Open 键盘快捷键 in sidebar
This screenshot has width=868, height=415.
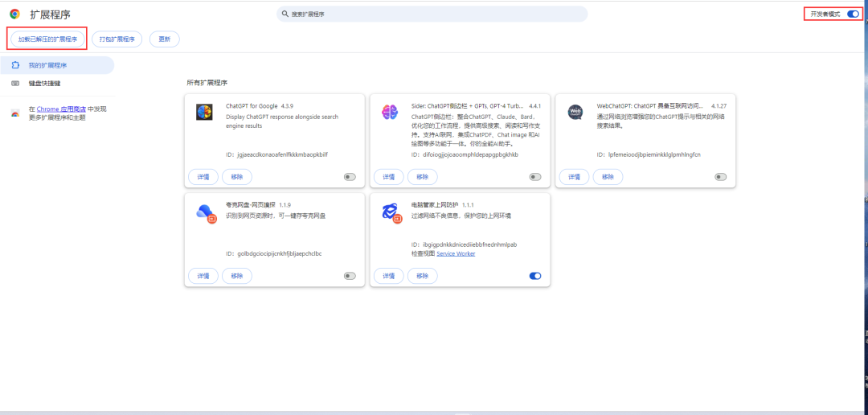[57, 84]
